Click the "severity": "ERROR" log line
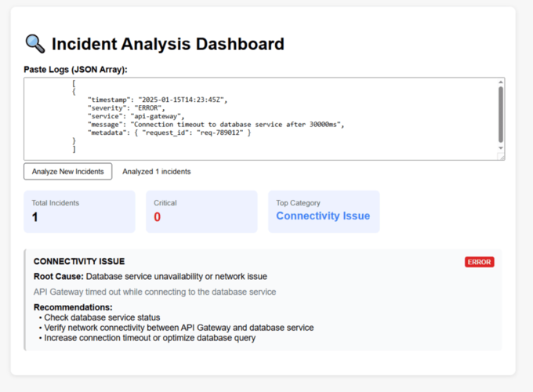 [126, 108]
